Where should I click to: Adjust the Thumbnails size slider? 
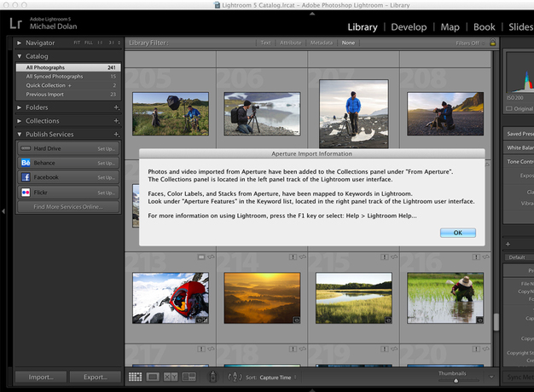coord(456,380)
